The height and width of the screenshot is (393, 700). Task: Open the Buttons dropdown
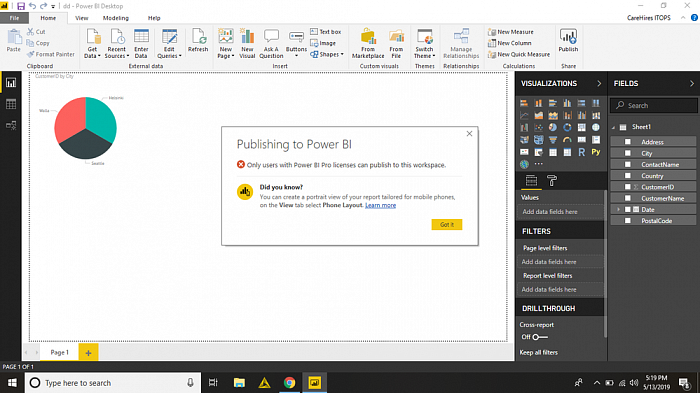tap(296, 56)
